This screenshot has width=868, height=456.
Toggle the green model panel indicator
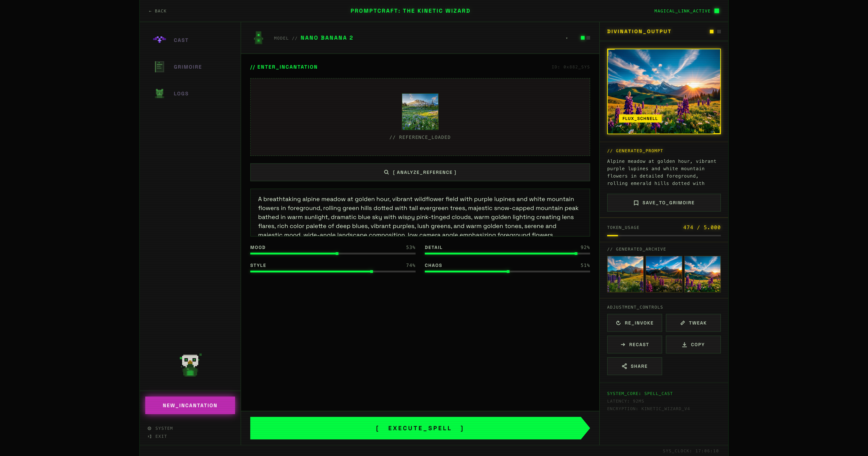(583, 38)
